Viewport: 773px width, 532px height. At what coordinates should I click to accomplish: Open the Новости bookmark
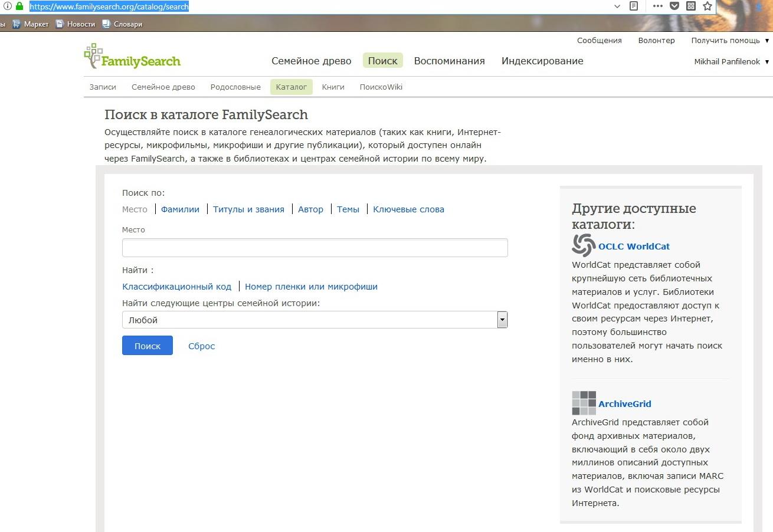[x=76, y=24]
